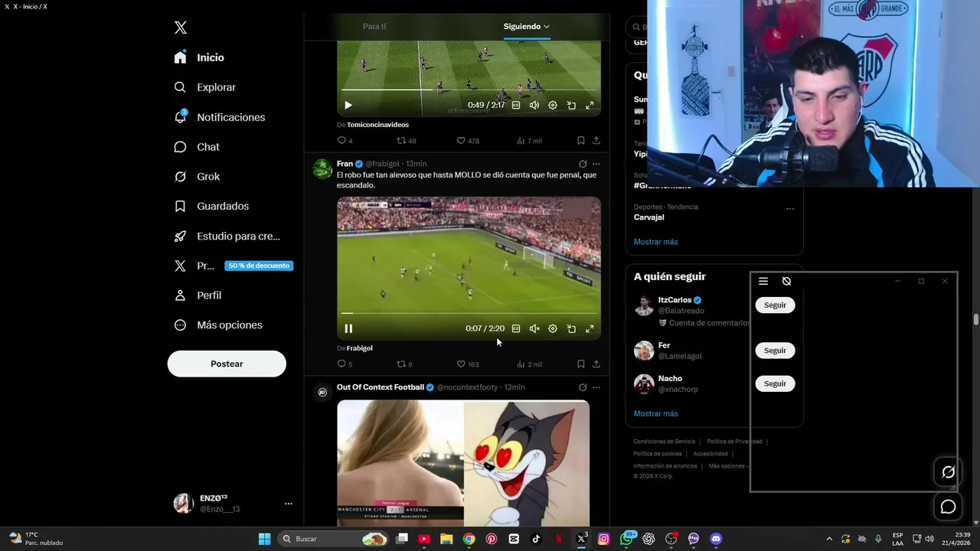Open TikTok from the Windows taskbar
This screenshot has width=980, height=551.
[x=536, y=539]
